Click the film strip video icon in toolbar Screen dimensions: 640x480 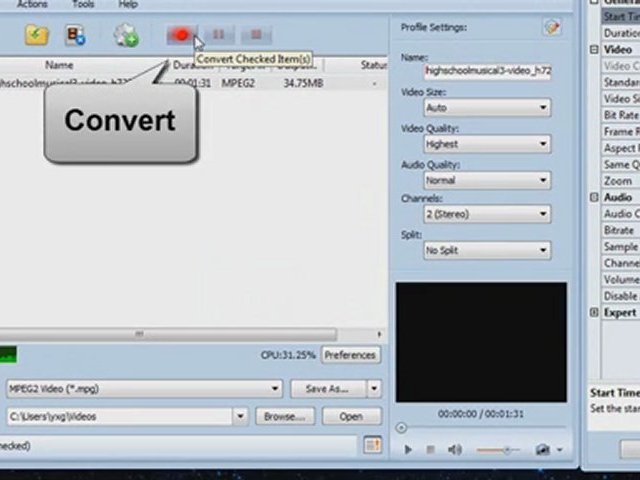[x=76, y=36]
